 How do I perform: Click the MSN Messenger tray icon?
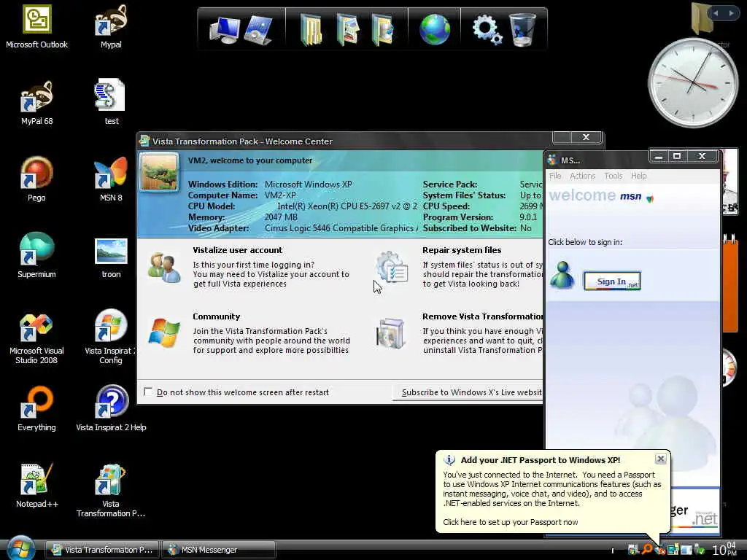[x=659, y=550]
